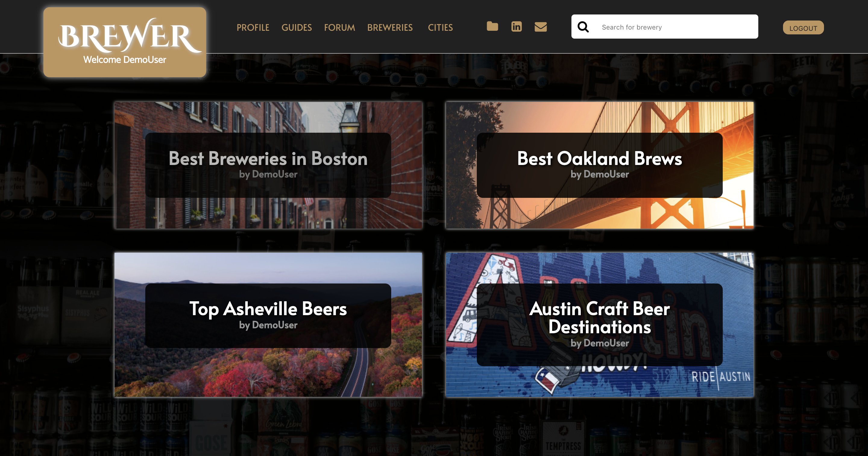Navigate to GUIDES
This screenshot has width=868, height=456.
click(297, 28)
